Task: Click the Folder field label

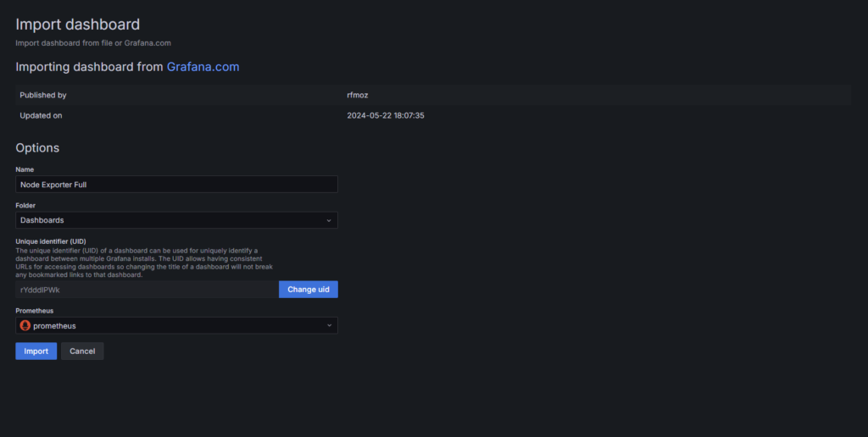Action: (25, 205)
